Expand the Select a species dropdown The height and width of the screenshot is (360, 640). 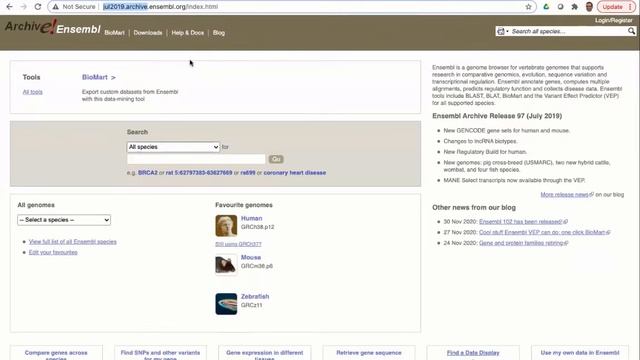click(x=64, y=220)
